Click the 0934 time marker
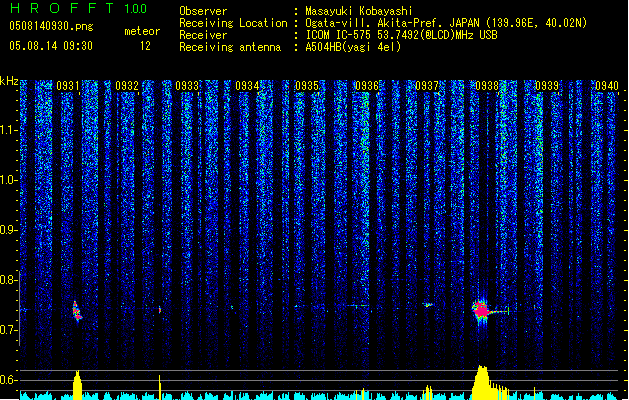This screenshot has width=629, height=400. (x=247, y=85)
